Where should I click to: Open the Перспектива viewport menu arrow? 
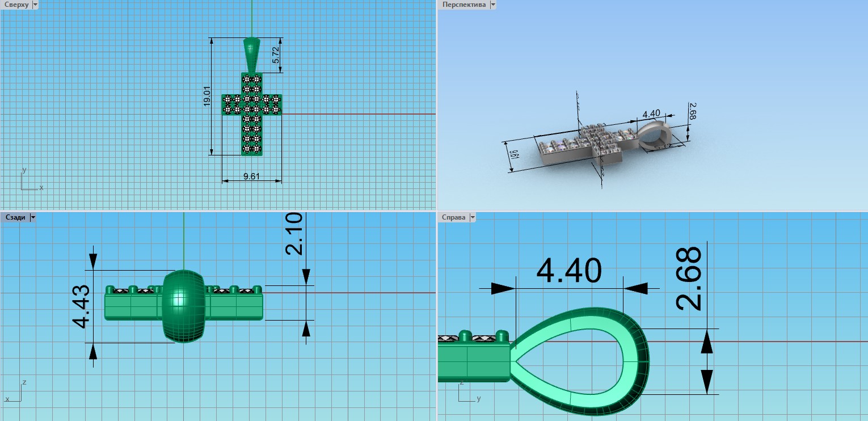tap(492, 5)
